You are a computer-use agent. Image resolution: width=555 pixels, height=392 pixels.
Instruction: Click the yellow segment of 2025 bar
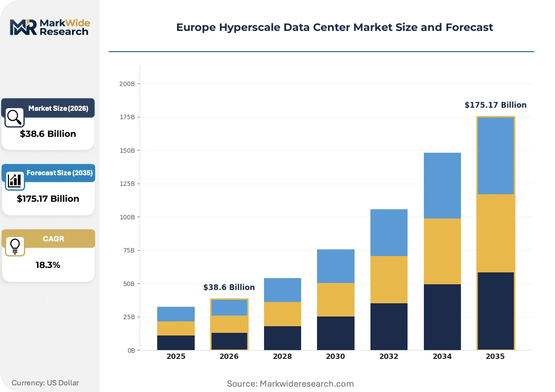(x=176, y=328)
